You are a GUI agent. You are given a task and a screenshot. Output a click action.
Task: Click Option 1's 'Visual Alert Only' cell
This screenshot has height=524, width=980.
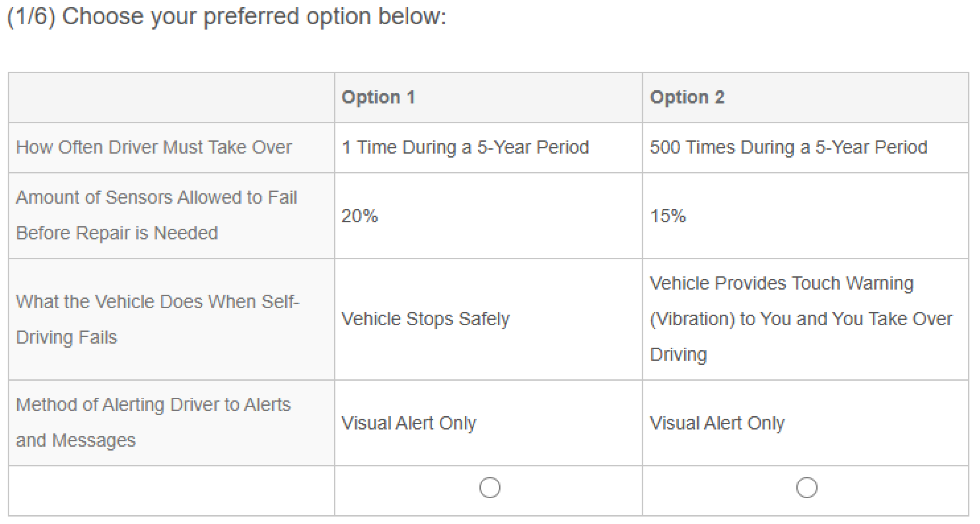click(409, 423)
